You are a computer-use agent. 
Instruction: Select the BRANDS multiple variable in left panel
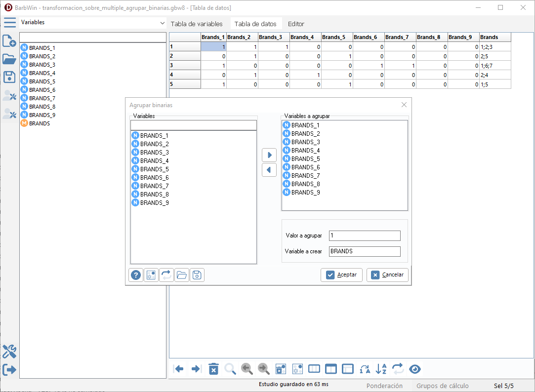pyautogui.click(x=39, y=123)
